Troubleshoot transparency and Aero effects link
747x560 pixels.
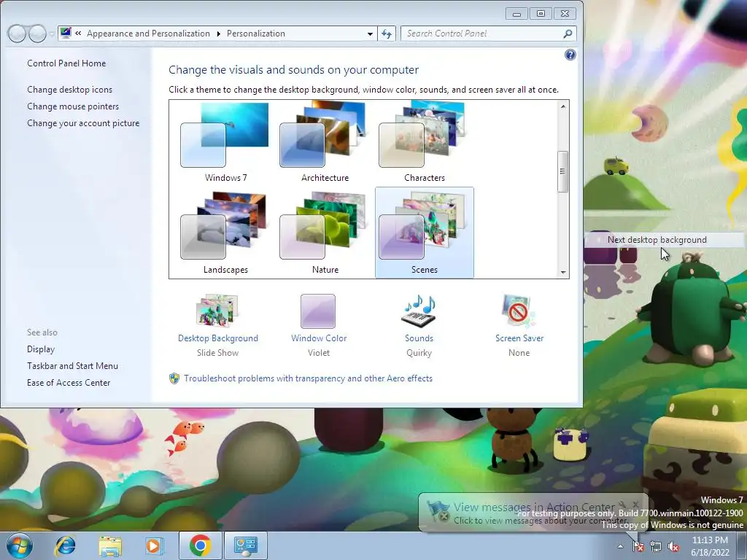coord(309,378)
